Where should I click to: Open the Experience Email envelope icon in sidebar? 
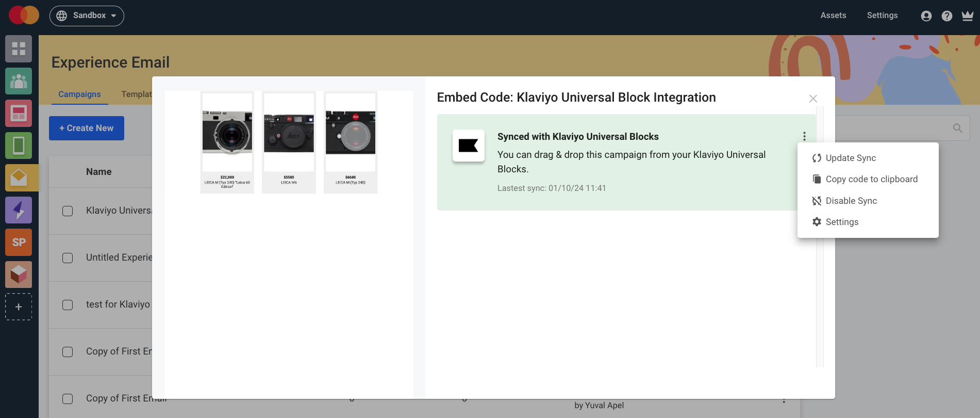click(x=19, y=178)
